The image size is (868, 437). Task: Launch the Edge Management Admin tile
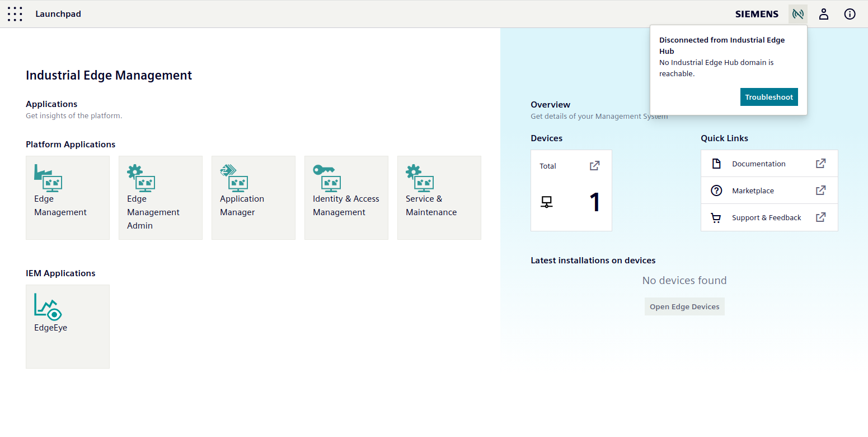click(161, 198)
